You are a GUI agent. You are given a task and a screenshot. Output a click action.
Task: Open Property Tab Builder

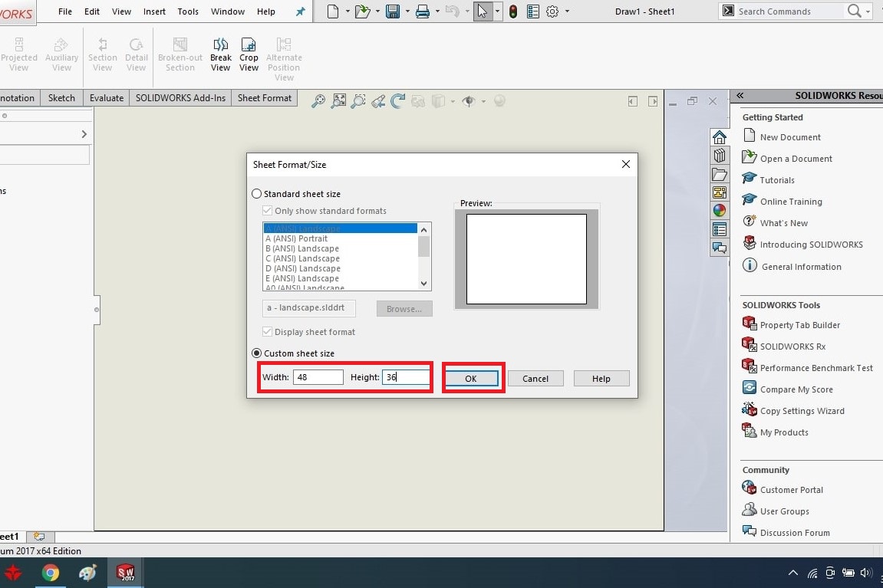click(799, 325)
